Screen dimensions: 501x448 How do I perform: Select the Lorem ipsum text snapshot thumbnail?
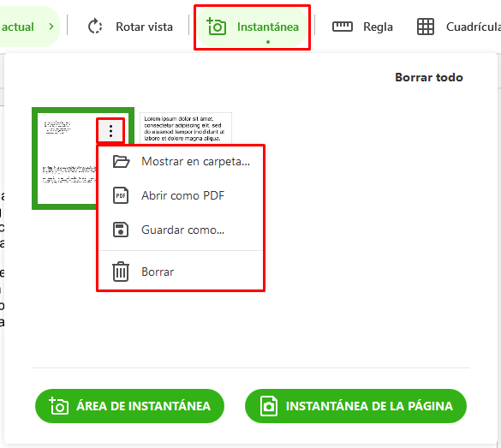pos(186,128)
